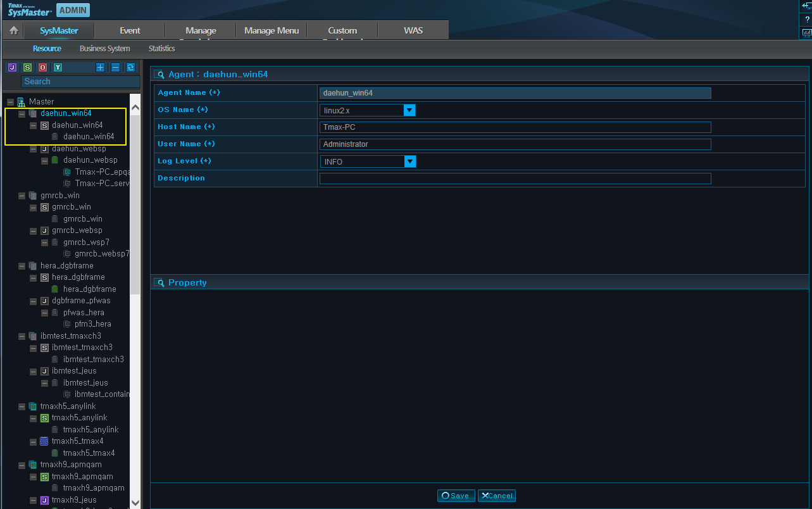Open the help question mark icon

pos(807,19)
